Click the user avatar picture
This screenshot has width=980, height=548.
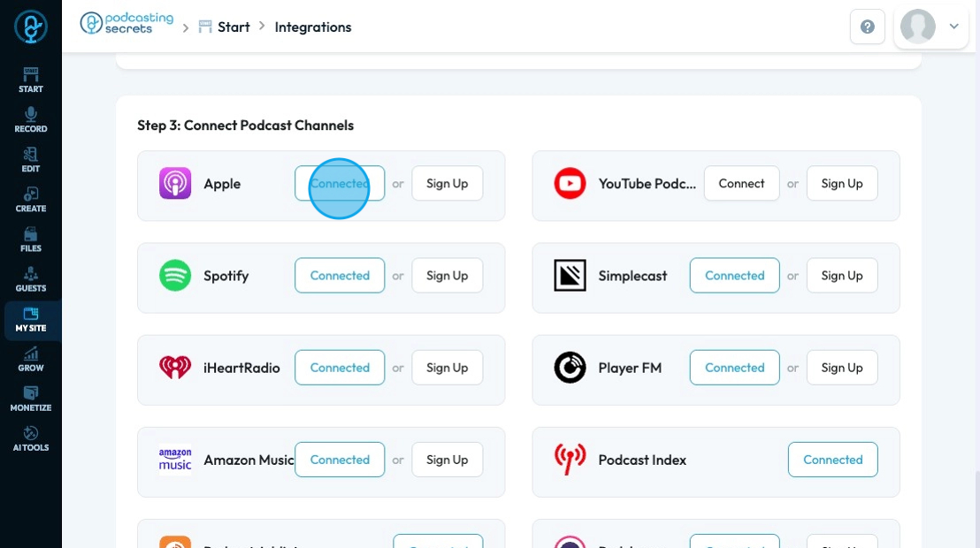[x=917, y=27]
